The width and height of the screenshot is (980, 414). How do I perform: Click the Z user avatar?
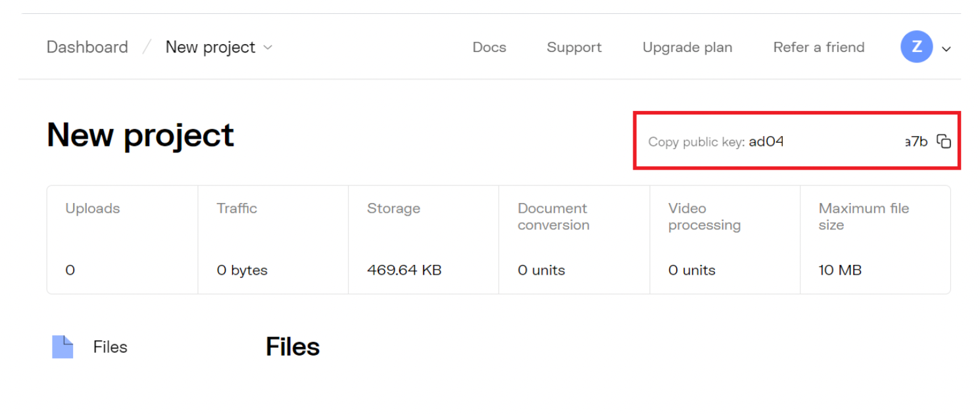[916, 47]
